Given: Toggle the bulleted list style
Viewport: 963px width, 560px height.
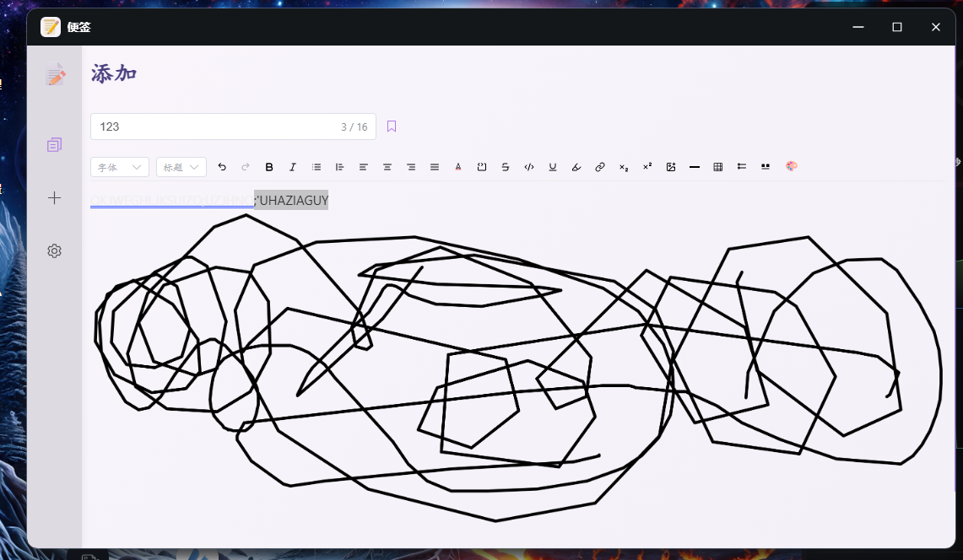Looking at the screenshot, I should coord(316,166).
